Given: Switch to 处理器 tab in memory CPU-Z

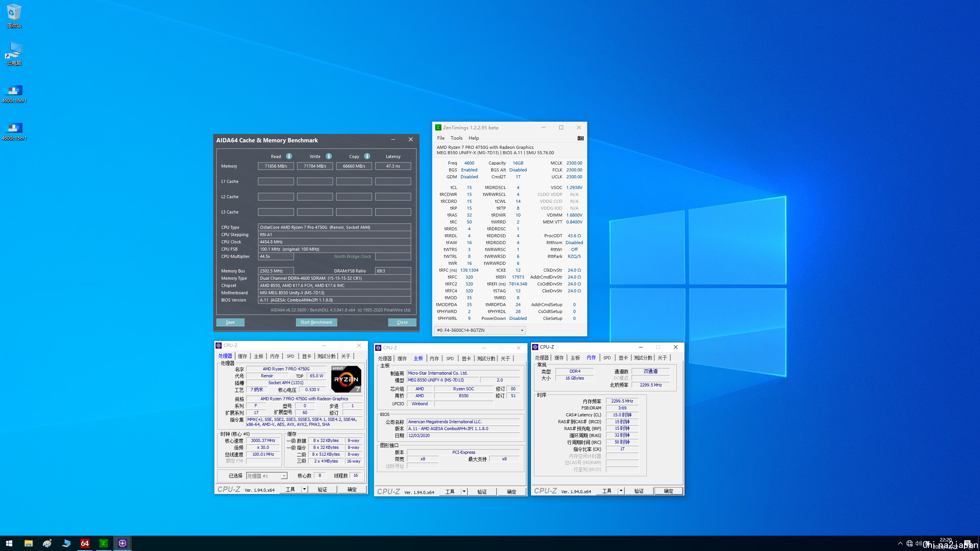Looking at the screenshot, I should [x=542, y=358].
